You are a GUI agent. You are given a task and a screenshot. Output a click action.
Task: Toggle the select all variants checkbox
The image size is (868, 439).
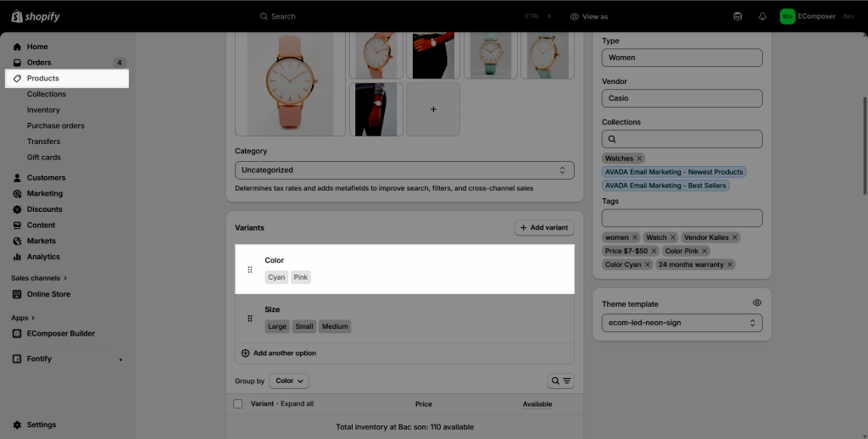238,404
